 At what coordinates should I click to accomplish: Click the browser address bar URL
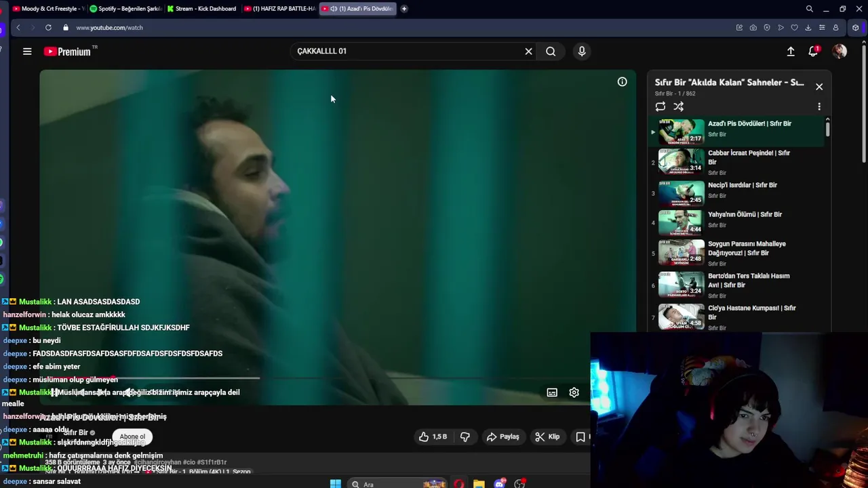109,28
